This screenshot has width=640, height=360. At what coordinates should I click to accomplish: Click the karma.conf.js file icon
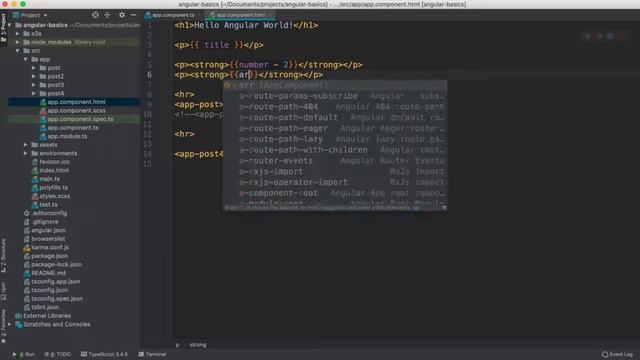point(27,248)
